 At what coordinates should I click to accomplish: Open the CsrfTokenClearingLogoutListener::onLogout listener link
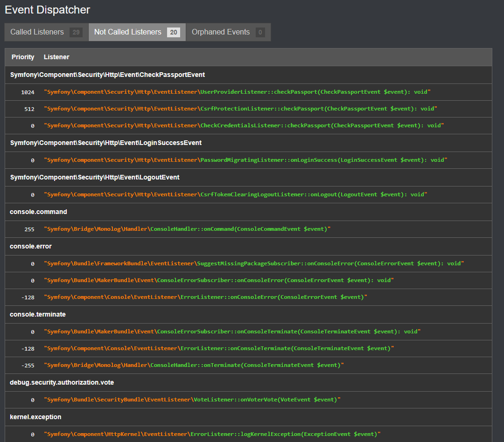(x=236, y=195)
